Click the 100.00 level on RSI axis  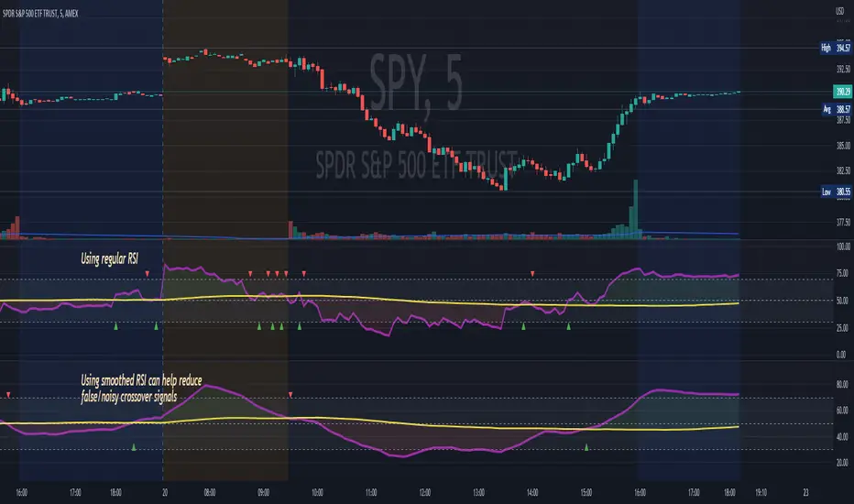click(x=843, y=247)
